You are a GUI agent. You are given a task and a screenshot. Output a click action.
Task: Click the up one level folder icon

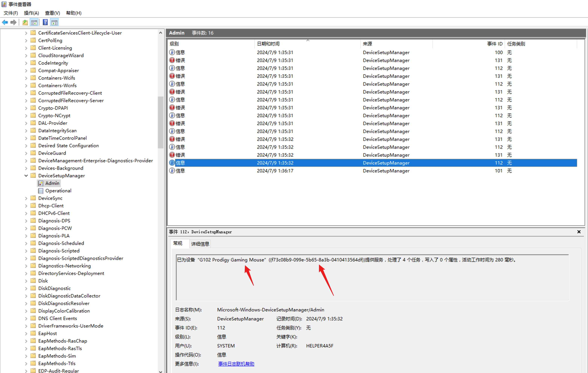[x=25, y=23]
